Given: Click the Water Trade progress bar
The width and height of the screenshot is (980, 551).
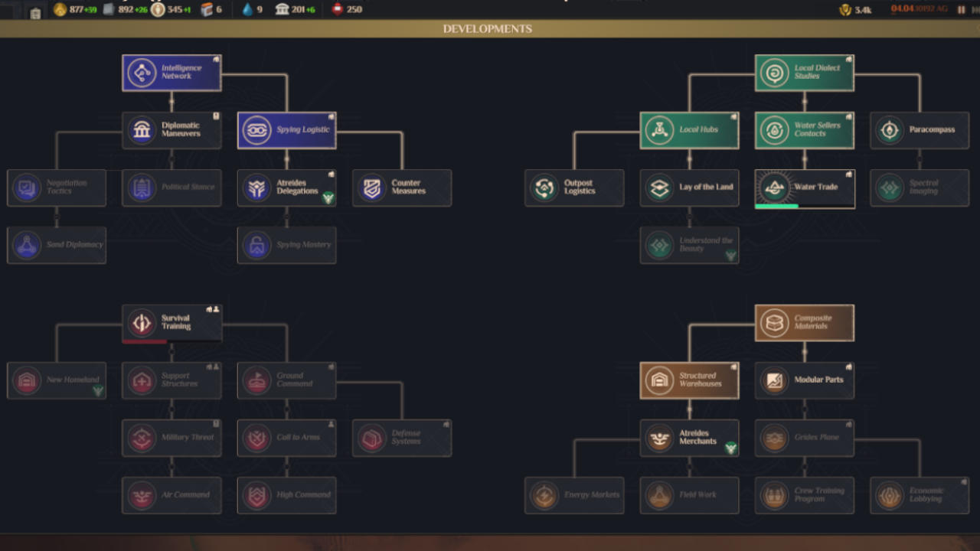Looking at the screenshot, I should pyautogui.click(x=805, y=206).
